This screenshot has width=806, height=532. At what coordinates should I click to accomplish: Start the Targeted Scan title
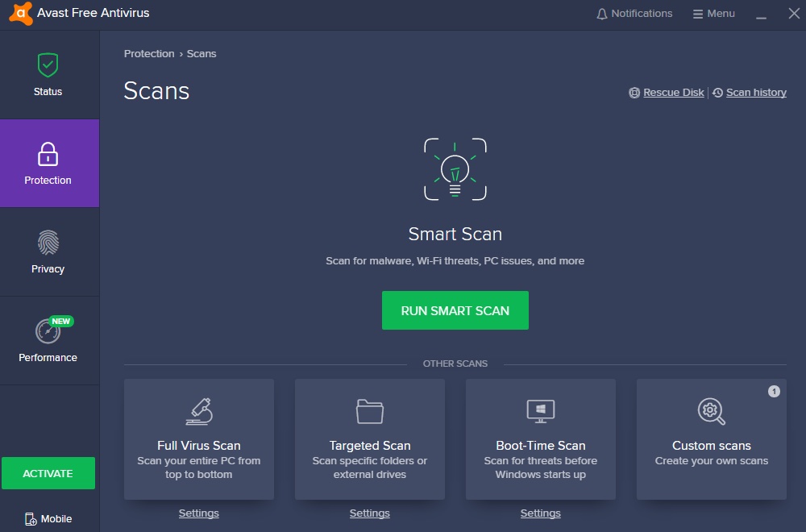[x=370, y=445]
